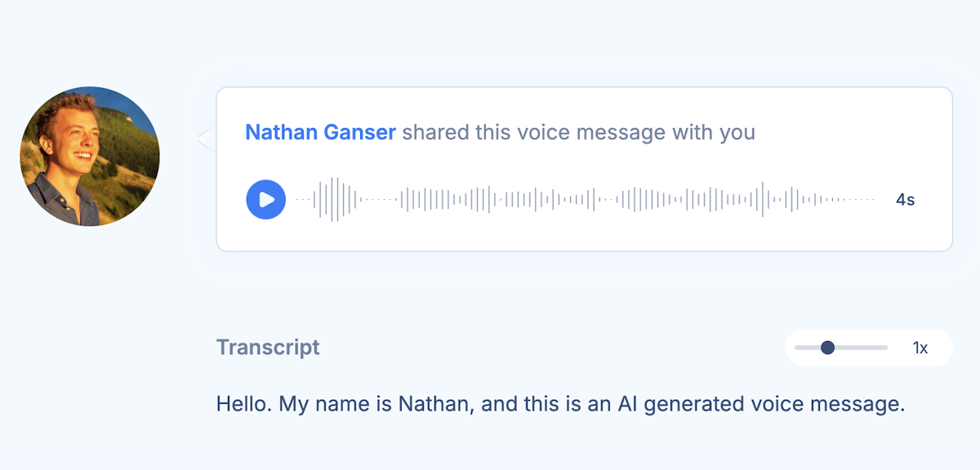Seek to the middle of the waveform
The image size is (980, 470).
[x=585, y=199]
